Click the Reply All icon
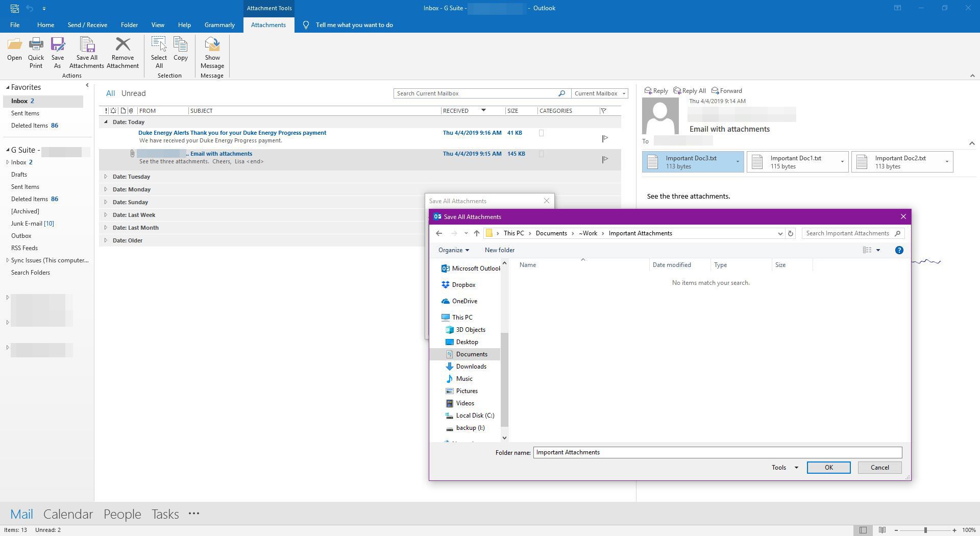Screen dimensions: 980x536 click(690, 91)
